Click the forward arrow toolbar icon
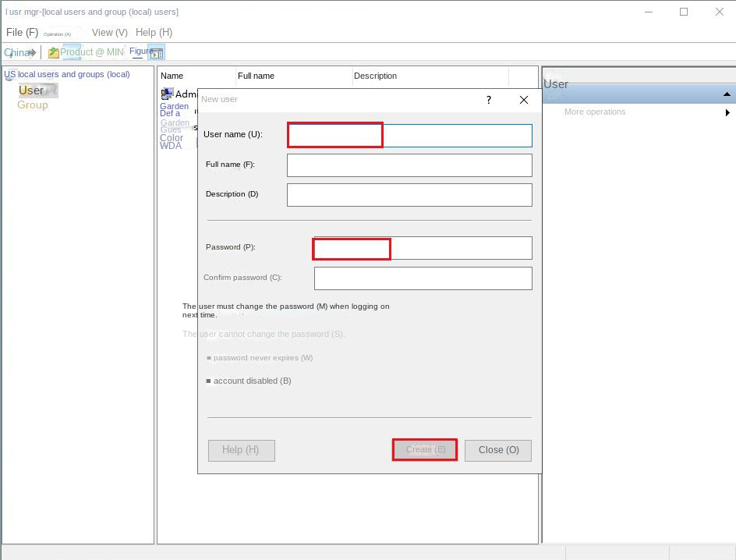 pos(32,52)
